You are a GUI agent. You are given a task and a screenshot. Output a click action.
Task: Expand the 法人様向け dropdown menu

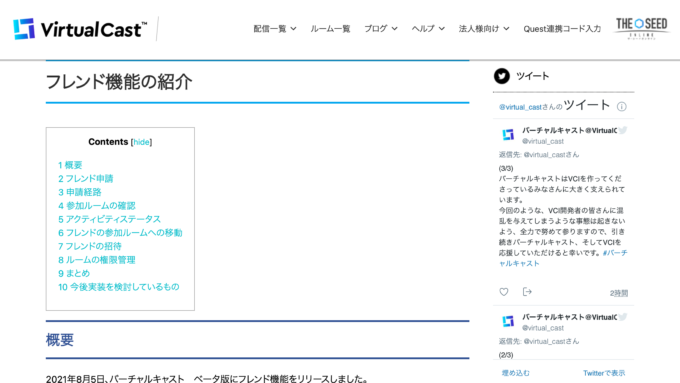pyautogui.click(x=484, y=29)
